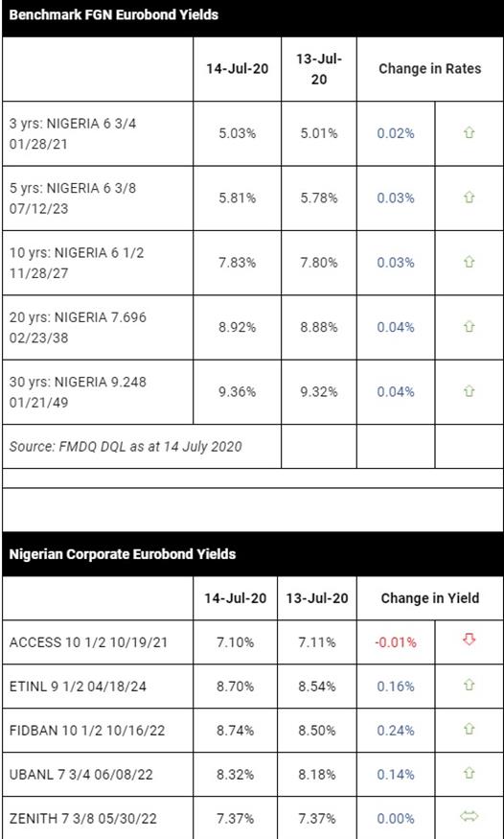Click the sideways arrow for ZENITH bond
The height and width of the screenshot is (839, 504).
(x=469, y=817)
